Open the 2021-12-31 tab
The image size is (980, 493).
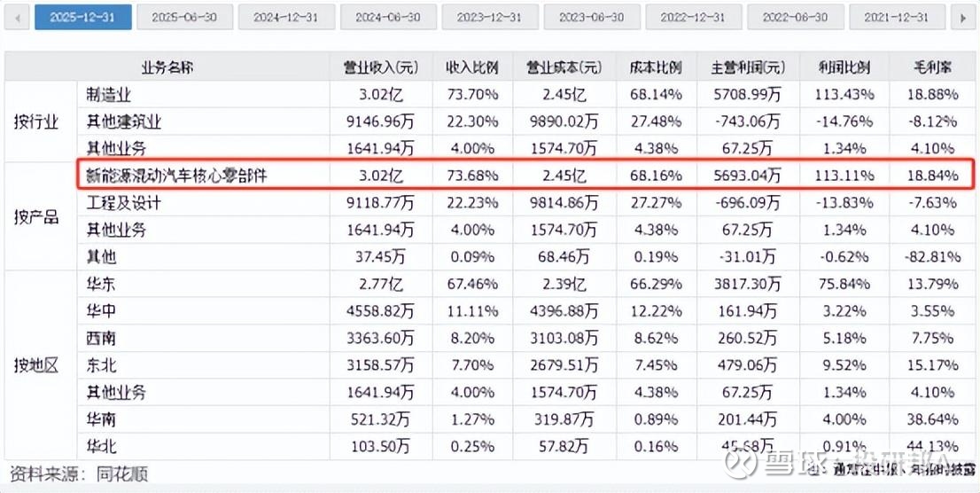point(897,17)
